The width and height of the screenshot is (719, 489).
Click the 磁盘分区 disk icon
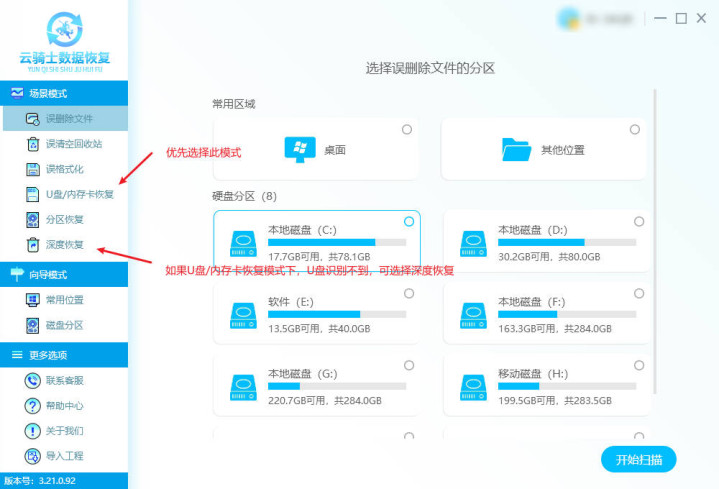pyautogui.click(x=33, y=325)
